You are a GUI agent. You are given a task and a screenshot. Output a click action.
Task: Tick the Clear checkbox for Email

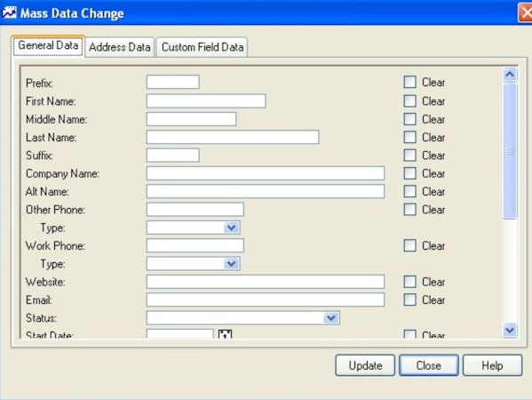click(409, 300)
